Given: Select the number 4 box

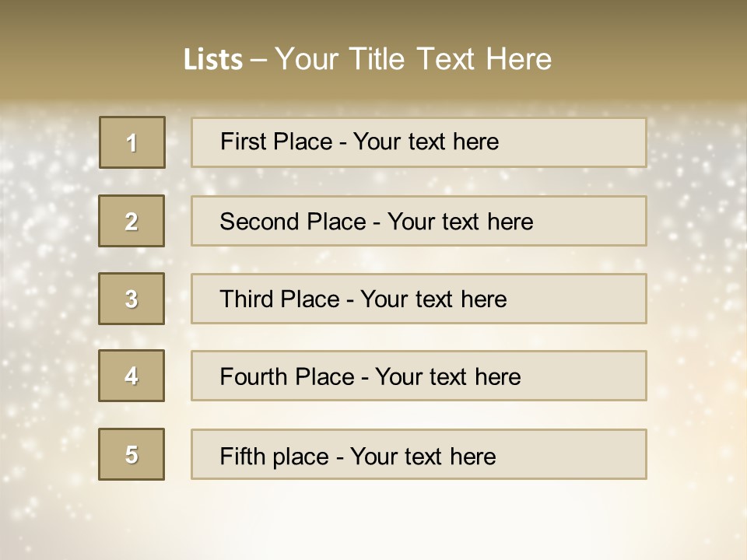Looking at the screenshot, I should (x=132, y=376).
